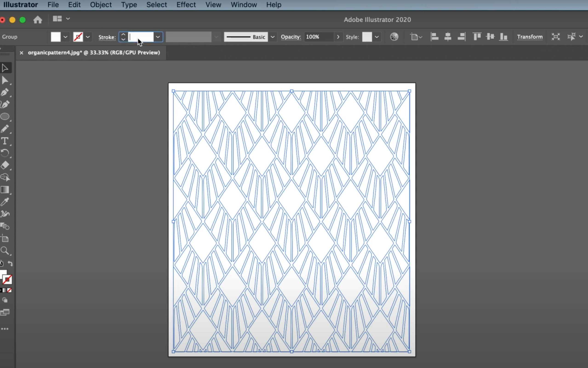Align objects to vertical top
This screenshot has width=588, height=368.
coord(477,37)
